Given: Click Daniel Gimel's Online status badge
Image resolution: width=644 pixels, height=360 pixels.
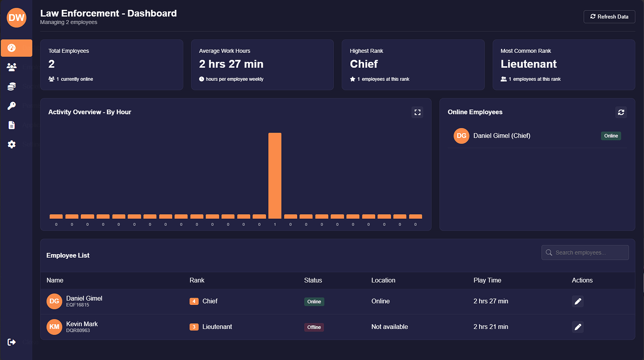Looking at the screenshot, I should (314, 301).
